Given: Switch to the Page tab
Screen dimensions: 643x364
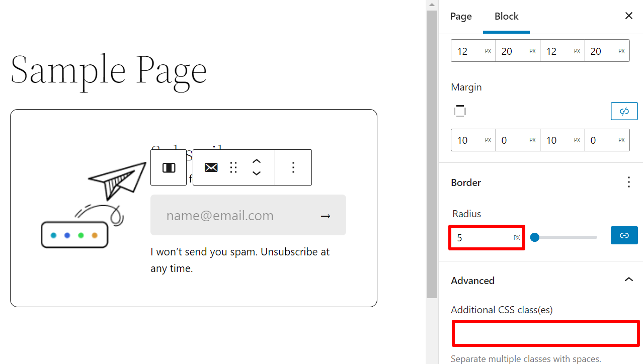Looking at the screenshot, I should 460,16.
